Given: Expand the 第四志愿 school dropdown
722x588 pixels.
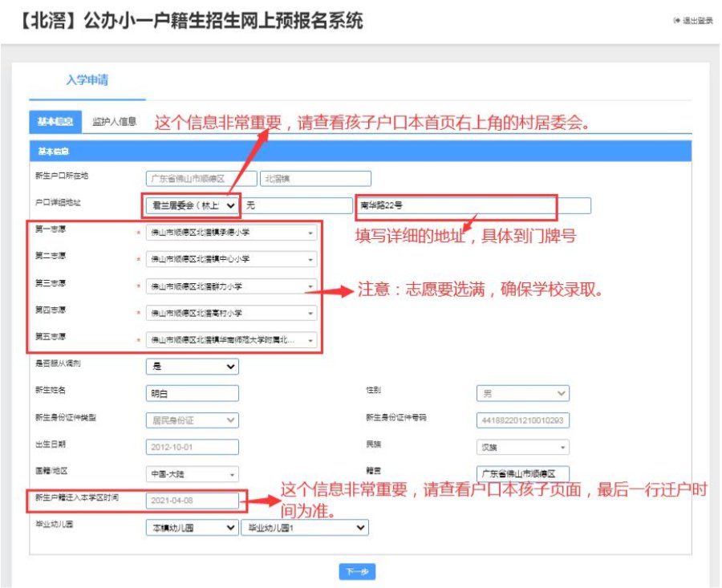Looking at the screenshot, I should 231,313.
